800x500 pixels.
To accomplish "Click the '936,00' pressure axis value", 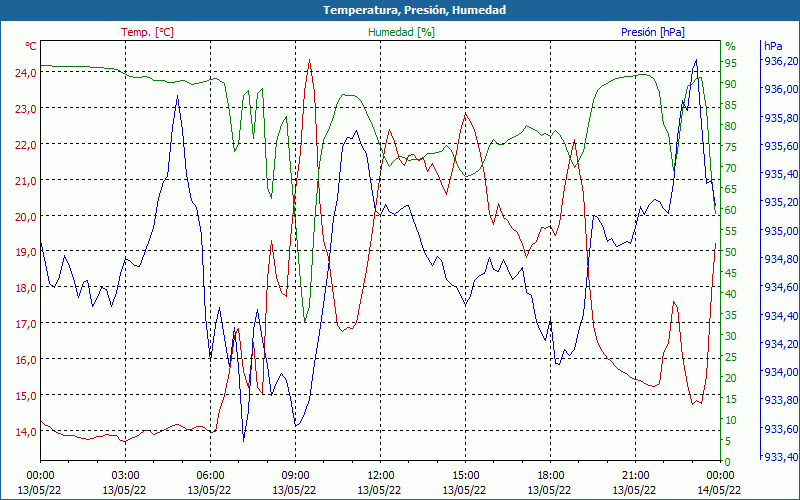I will [779, 89].
